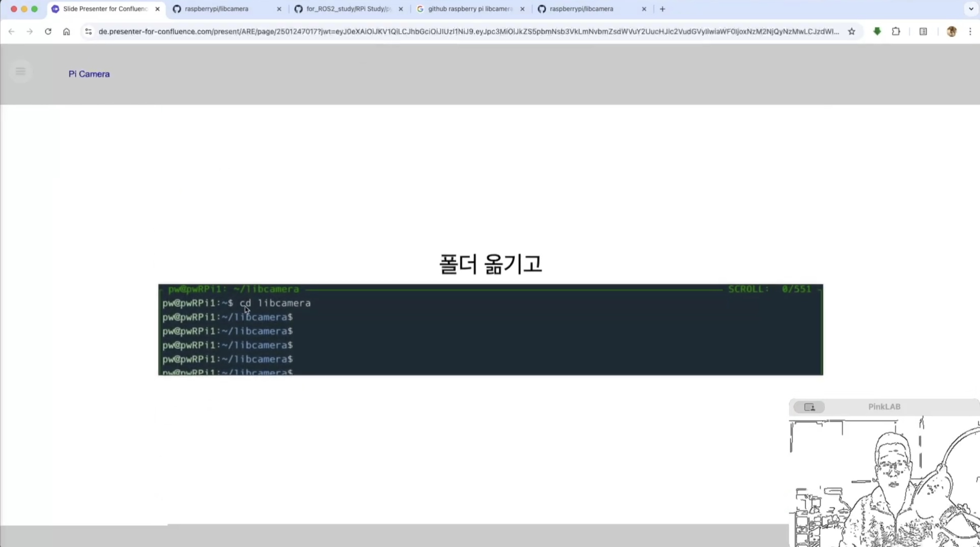Click the address bar URL field

point(468,32)
